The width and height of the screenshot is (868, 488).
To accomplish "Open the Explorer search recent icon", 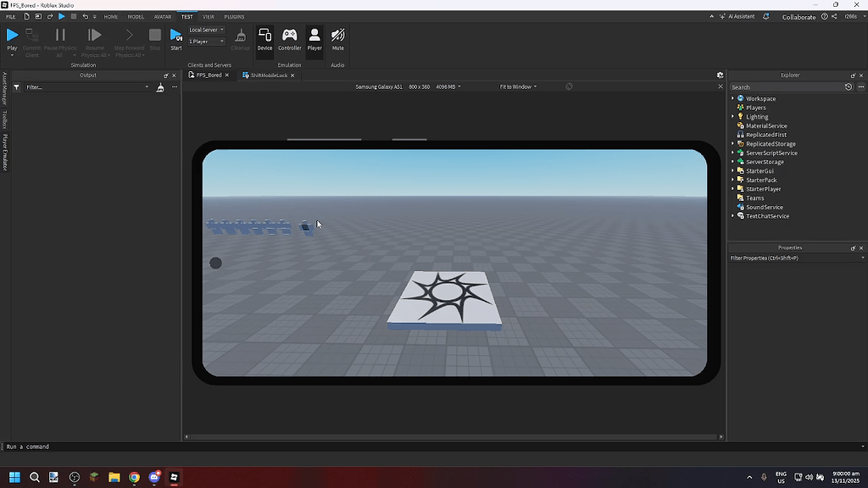I will tap(849, 86).
